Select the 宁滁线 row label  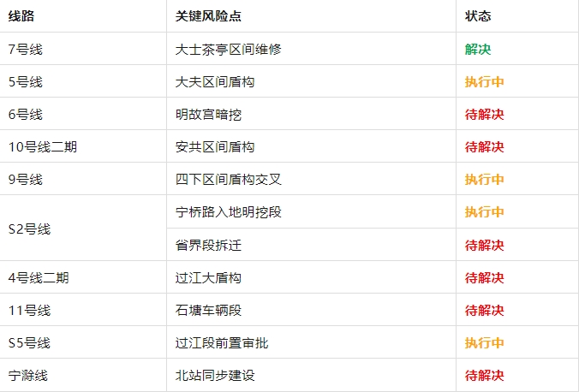(27, 376)
